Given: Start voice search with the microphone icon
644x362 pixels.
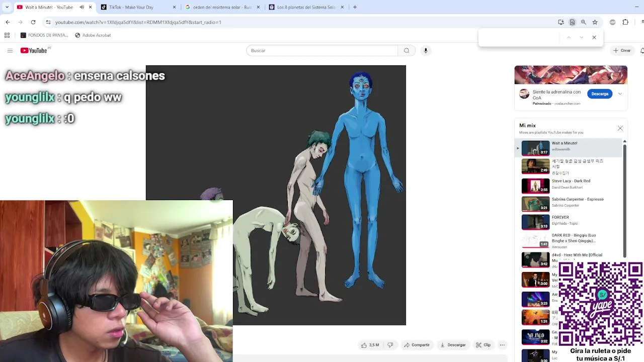Looking at the screenshot, I should pos(426,50).
